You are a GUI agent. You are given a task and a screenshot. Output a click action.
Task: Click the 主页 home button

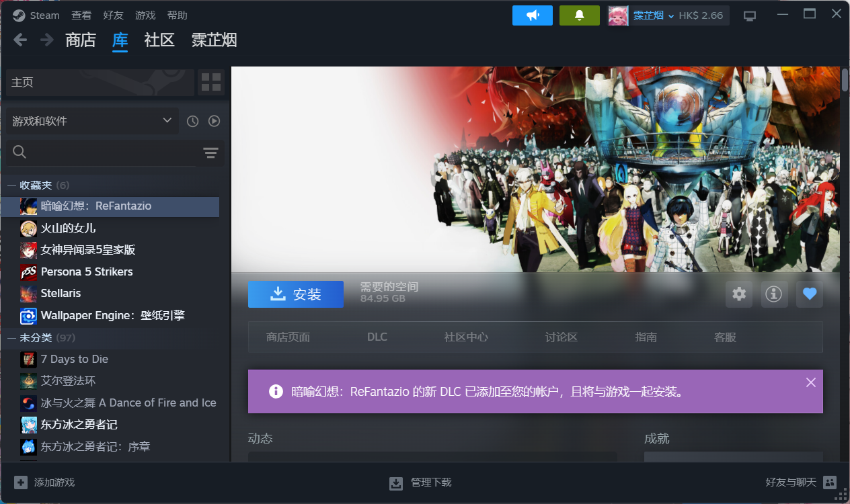tap(100, 82)
